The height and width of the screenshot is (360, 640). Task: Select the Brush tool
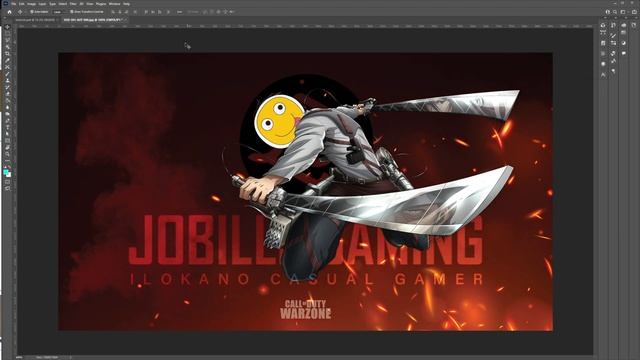click(7, 73)
